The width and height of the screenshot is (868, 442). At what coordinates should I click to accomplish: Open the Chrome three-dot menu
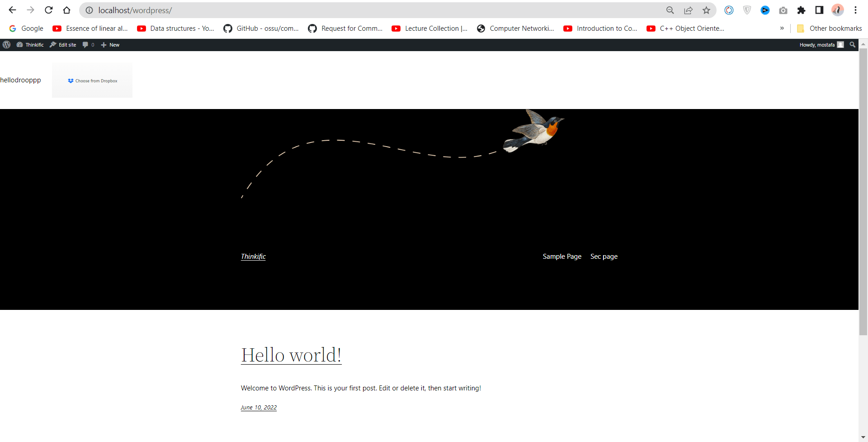point(855,10)
